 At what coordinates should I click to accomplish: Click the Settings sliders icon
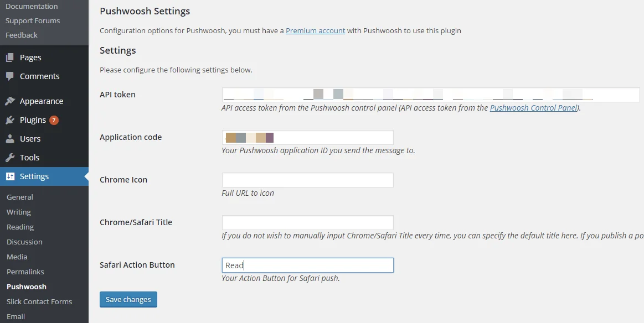point(10,176)
